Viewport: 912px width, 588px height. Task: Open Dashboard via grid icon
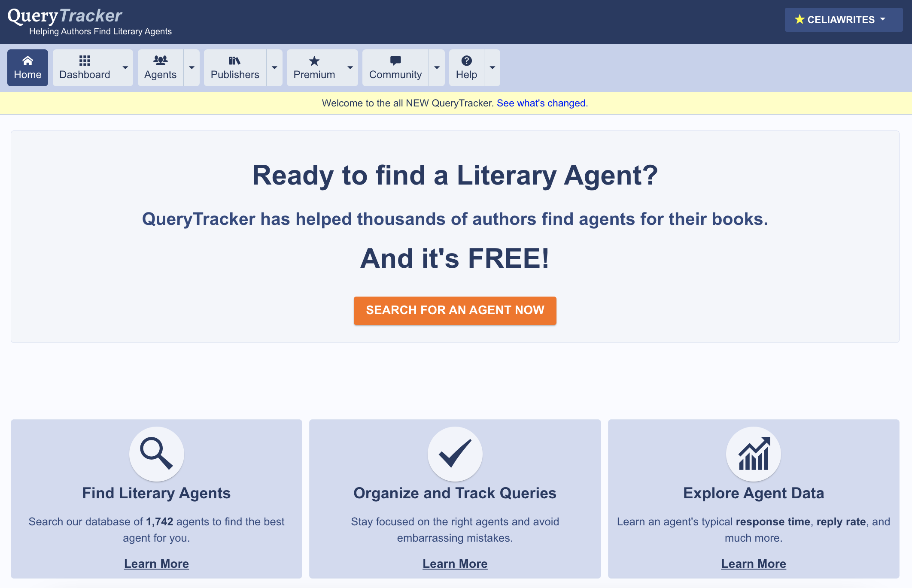click(85, 61)
